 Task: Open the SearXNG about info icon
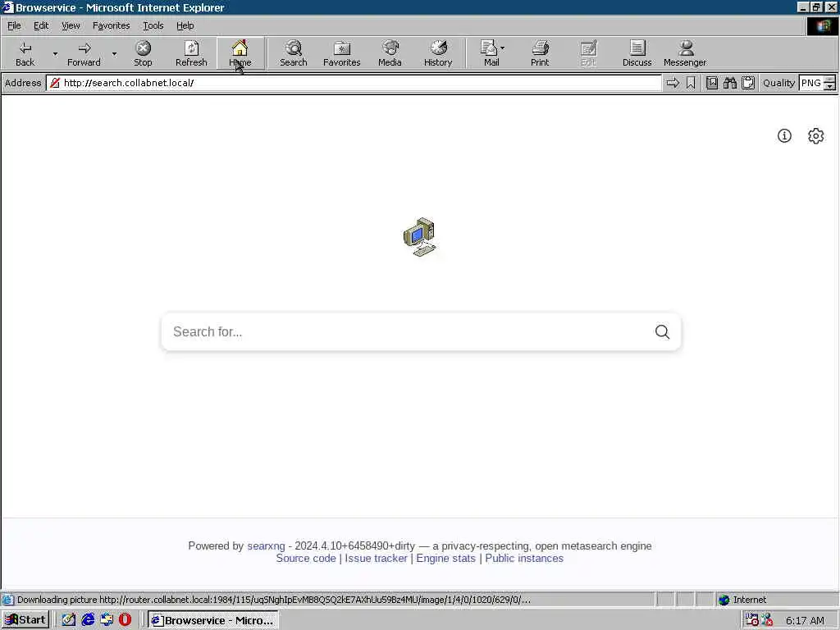click(x=784, y=136)
